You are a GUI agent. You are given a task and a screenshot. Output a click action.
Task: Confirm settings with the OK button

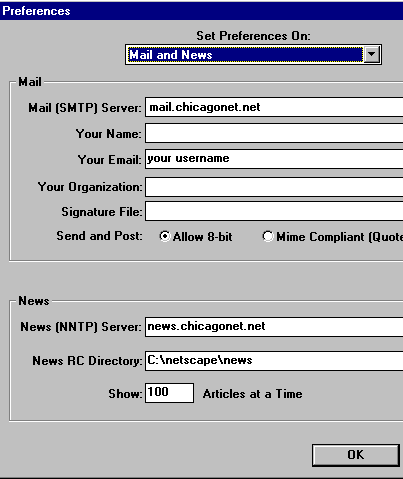[x=356, y=455]
